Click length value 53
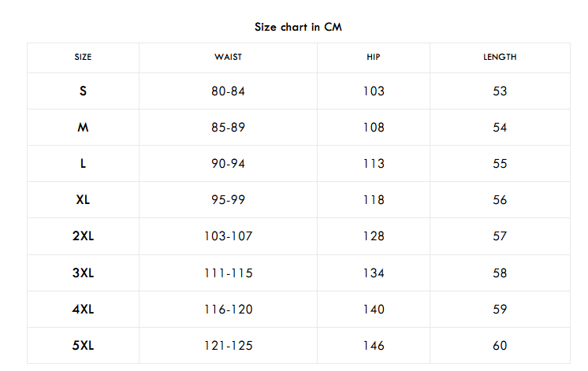Image resolution: width=588 pixels, height=371 pixels. click(500, 91)
